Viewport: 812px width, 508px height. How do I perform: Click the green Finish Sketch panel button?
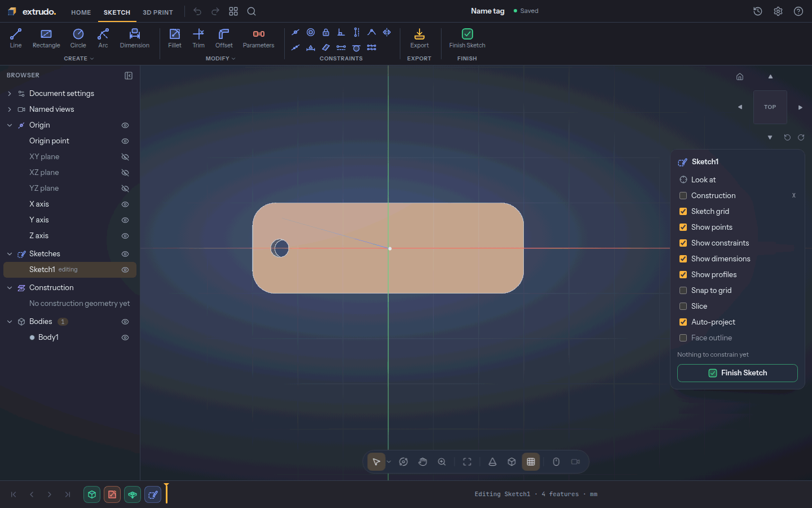pyautogui.click(x=738, y=373)
